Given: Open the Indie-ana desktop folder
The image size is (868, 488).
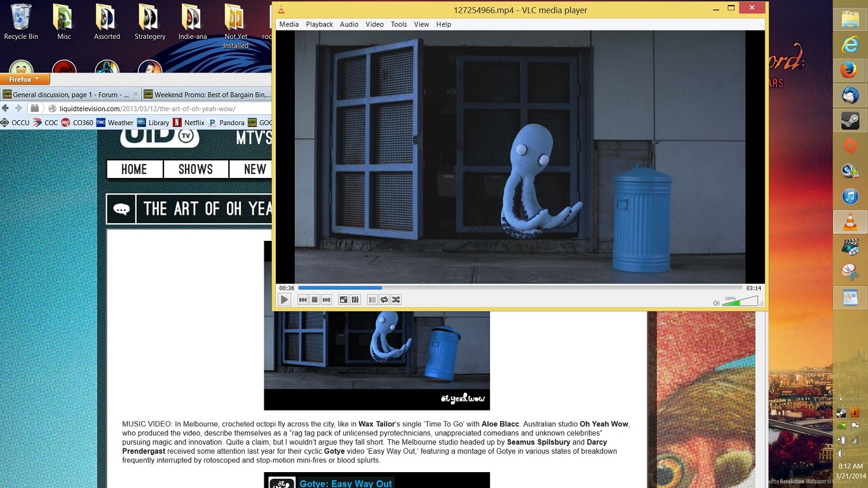Looking at the screenshot, I should 192,22.
